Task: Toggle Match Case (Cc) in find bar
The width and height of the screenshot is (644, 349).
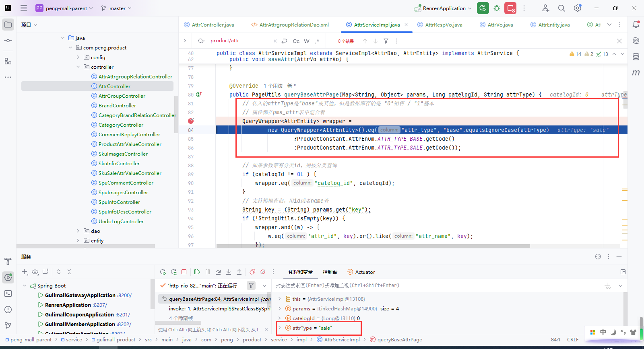Action: coord(296,41)
